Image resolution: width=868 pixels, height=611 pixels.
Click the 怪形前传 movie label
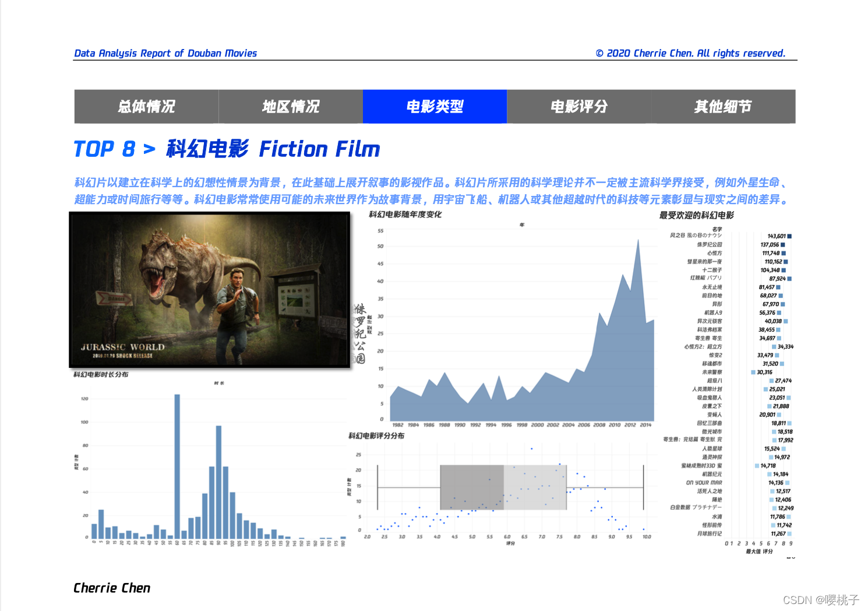(x=712, y=525)
